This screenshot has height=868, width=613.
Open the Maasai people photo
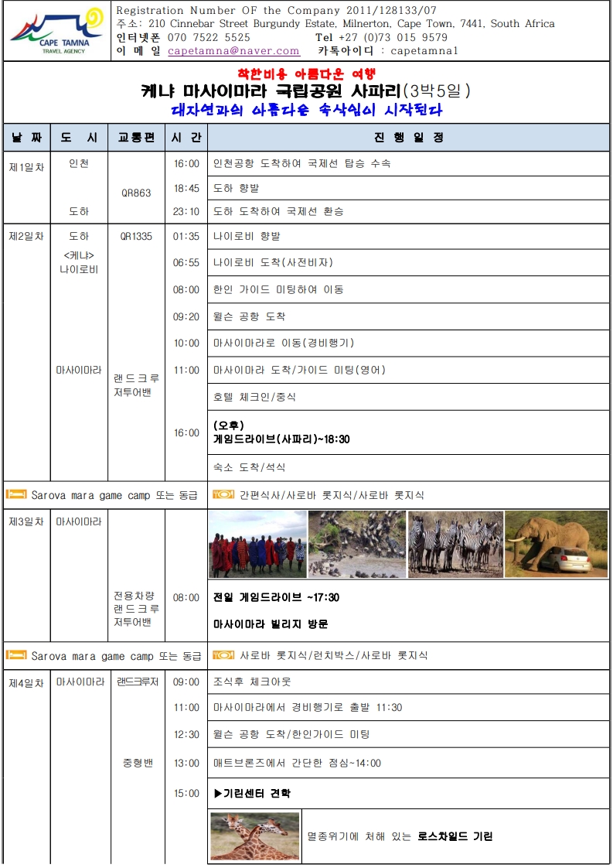pyautogui.click(x=257, y=544)
